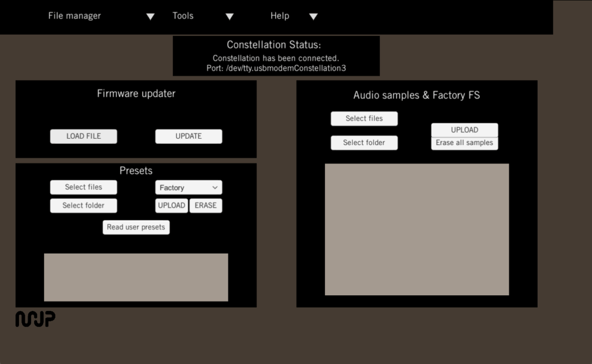Expand the Help dropdown arrow
592x364 pixels.
tap(313, 17)
